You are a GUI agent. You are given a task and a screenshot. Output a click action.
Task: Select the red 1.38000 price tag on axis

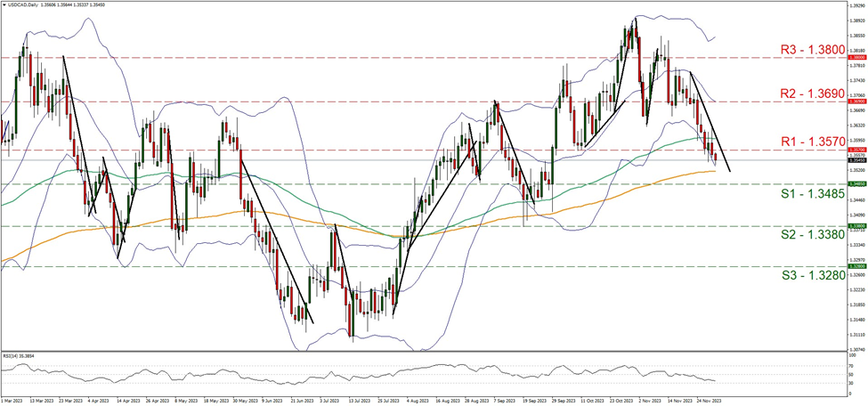tap(856, 57)
